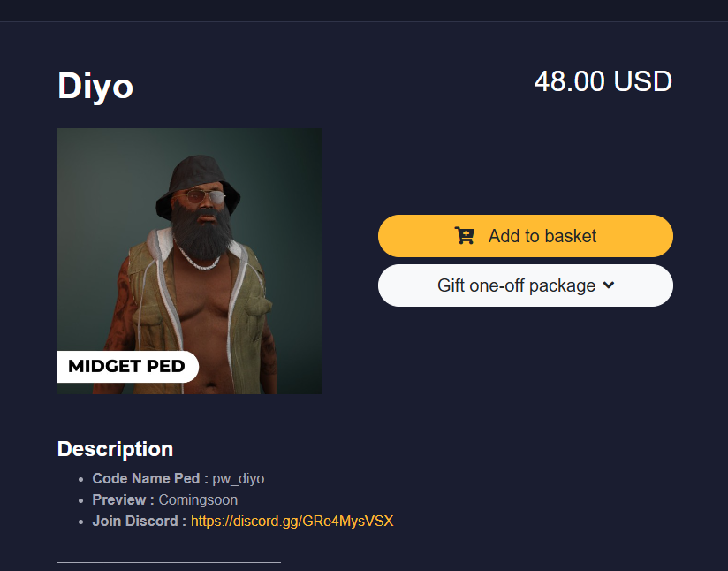Open the Diyo character preview image
Viewport: 728px width, 571px height.
(189, 261)
